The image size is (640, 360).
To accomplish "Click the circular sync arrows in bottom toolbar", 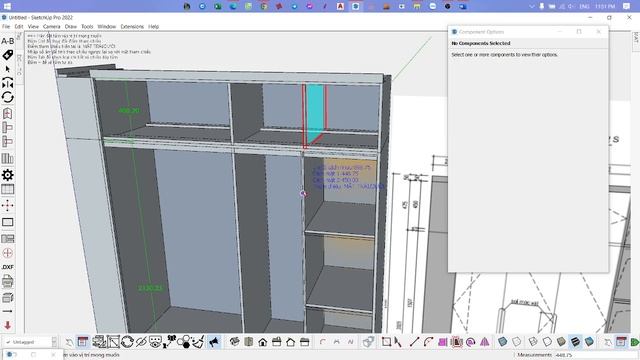I will click(x=127, y=342).
